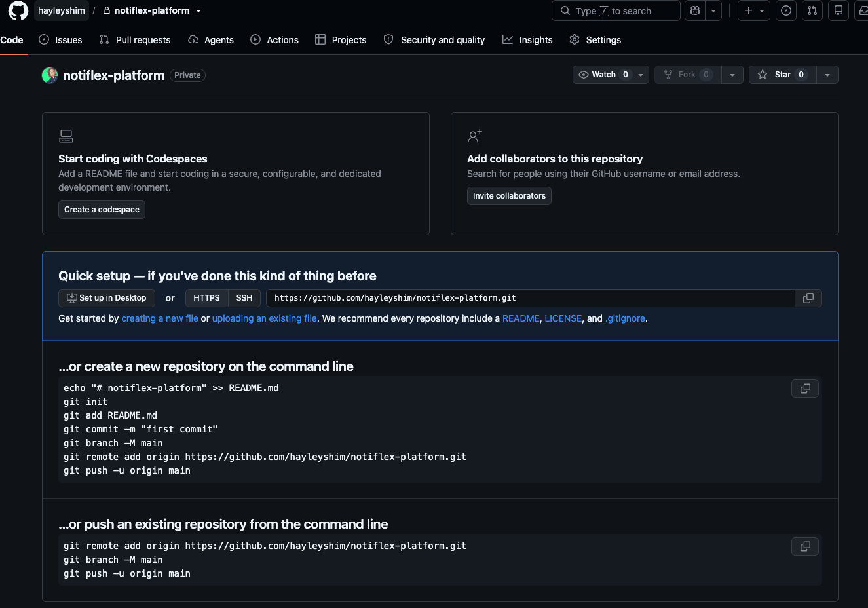Click '…or push an existing repository' heading
This screenshot has height=608, width=868.
tap(223, 524)
